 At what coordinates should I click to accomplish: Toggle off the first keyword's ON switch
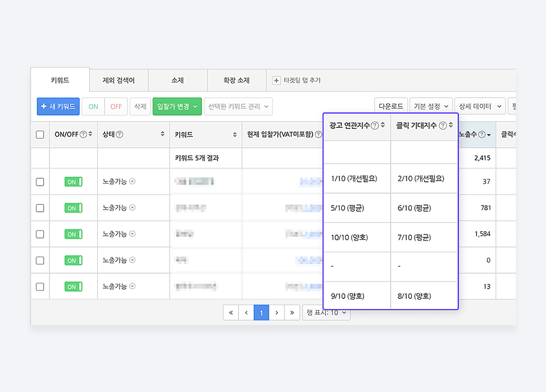coord(73,181)
